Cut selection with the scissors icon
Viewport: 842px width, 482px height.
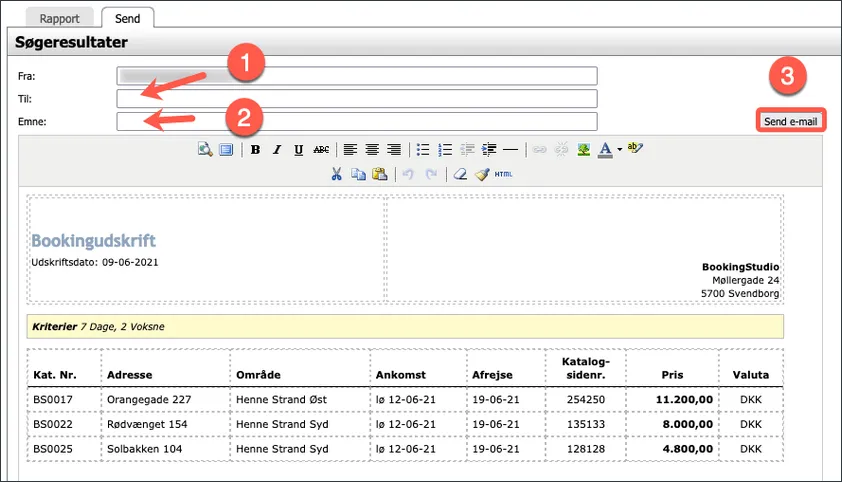(x=337, y=174)
